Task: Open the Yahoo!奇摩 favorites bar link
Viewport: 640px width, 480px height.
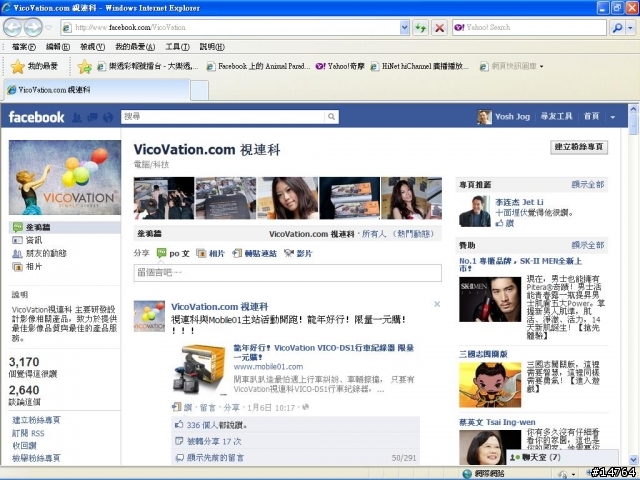Action: click(340, 66)
